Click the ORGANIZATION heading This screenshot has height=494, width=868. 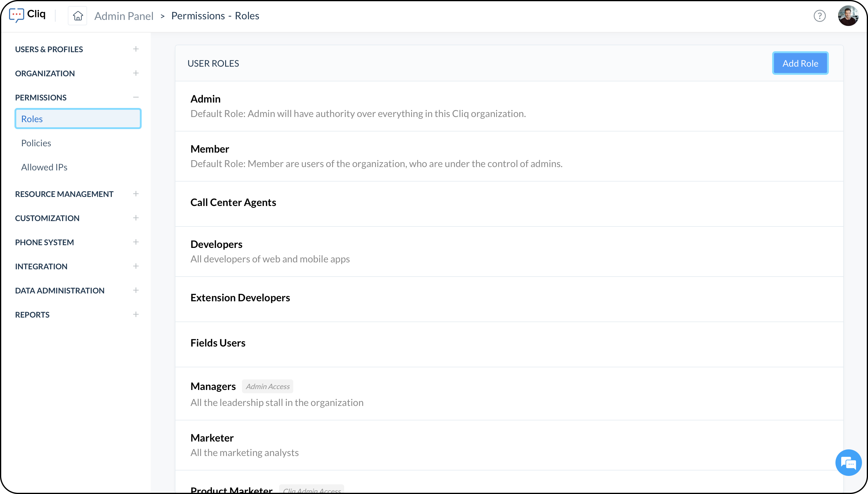[x=45, y=73]
